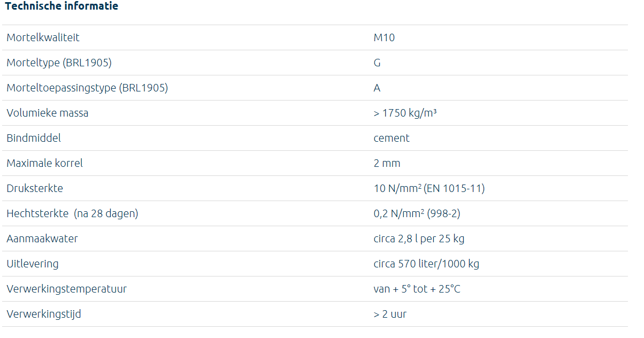
Task: Click the Bindmiddel row label
Action: click(34, 139)
